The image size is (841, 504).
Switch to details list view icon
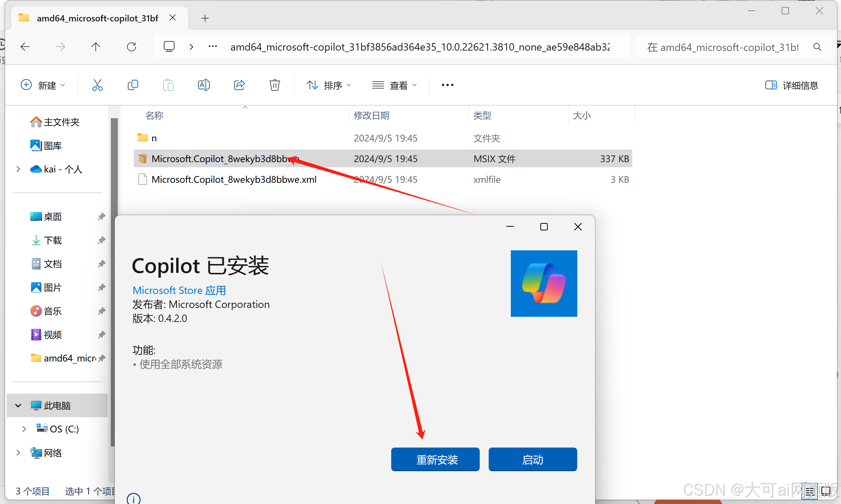[810, 491]
